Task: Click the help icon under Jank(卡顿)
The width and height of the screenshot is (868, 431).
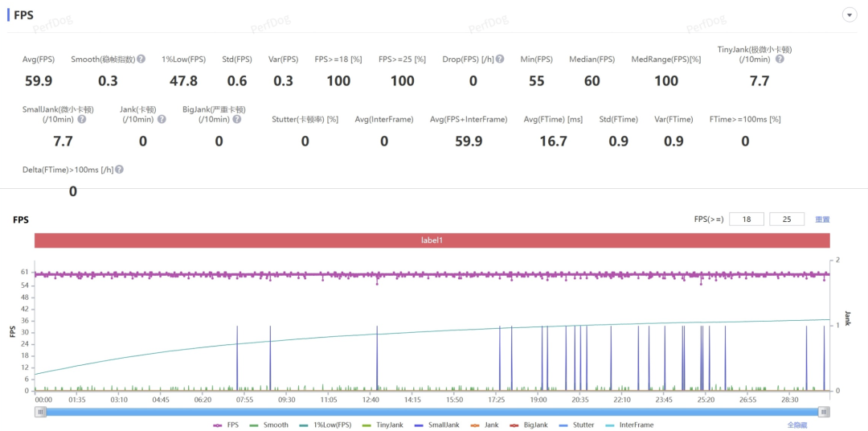Action: click(162, 120)
